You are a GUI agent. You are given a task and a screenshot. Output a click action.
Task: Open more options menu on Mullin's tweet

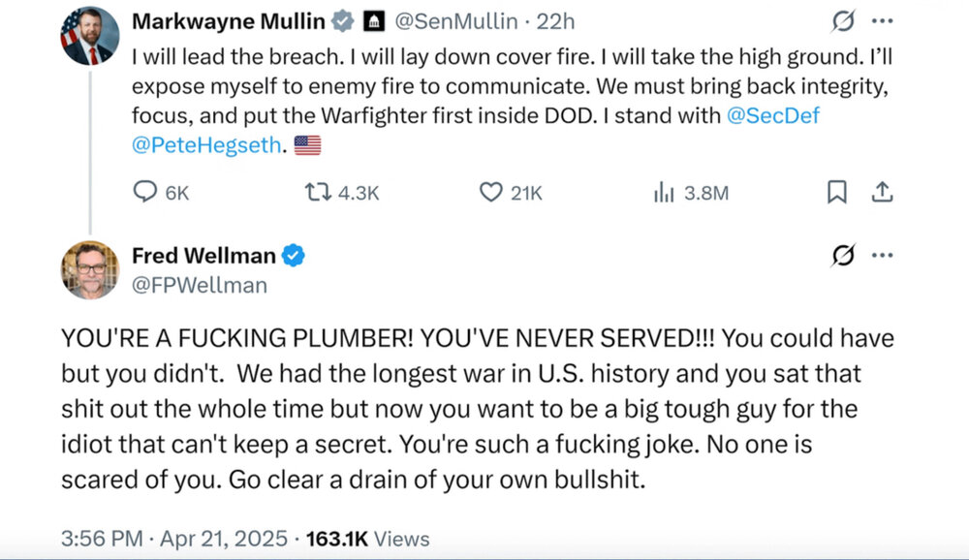click(x=882, y=21)
